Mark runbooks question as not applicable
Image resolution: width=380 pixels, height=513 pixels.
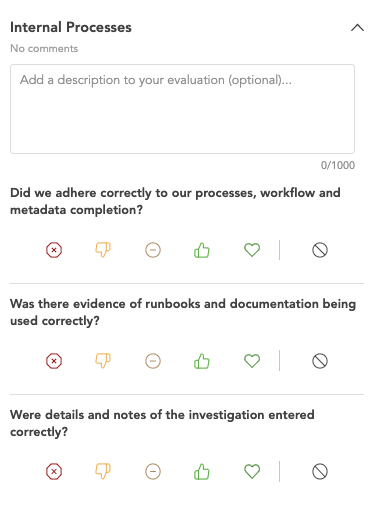tap(320, 361)
